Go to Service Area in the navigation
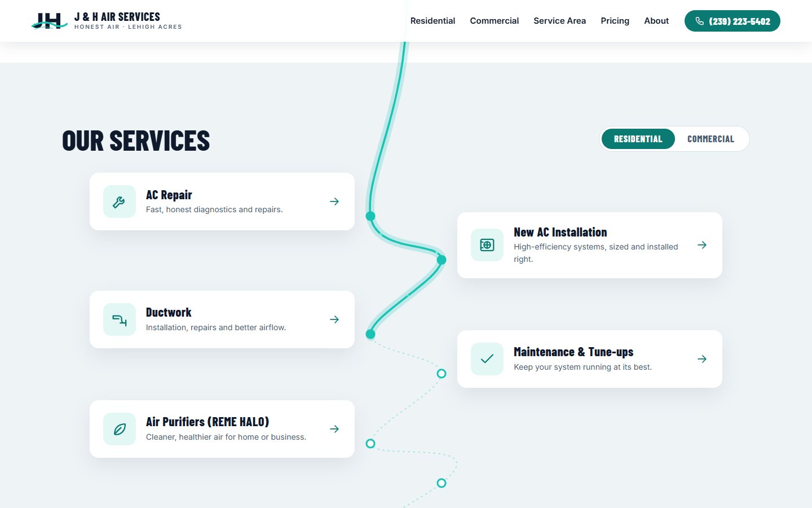This screenshot has height=508, width=812. point(559,21)
